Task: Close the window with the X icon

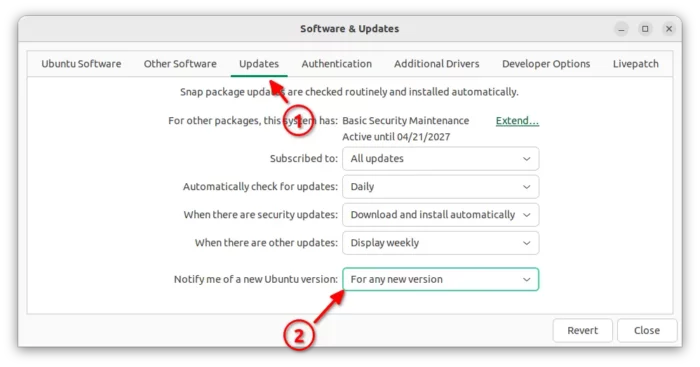Action: click(x=669, y=29)
